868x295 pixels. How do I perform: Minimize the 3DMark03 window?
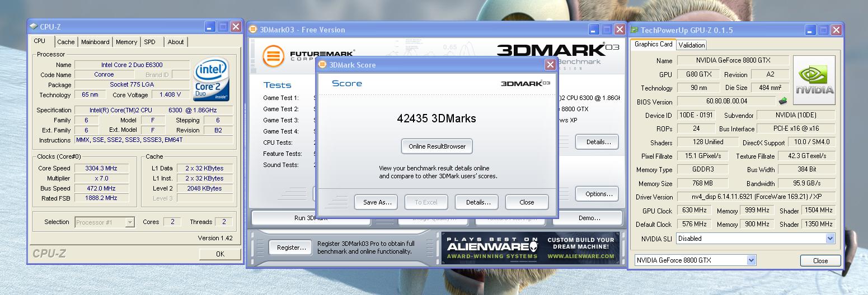594,30
